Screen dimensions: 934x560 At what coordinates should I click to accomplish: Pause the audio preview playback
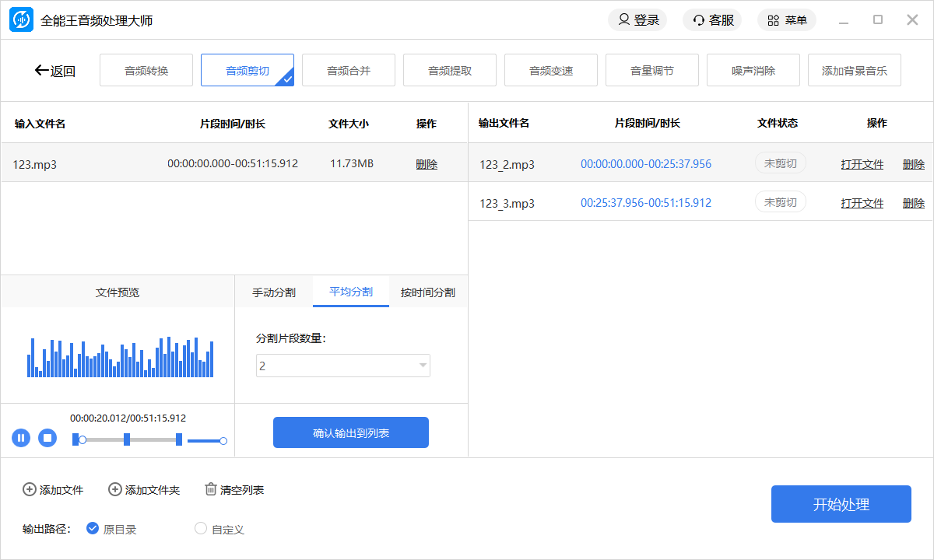tap(21, 438)
